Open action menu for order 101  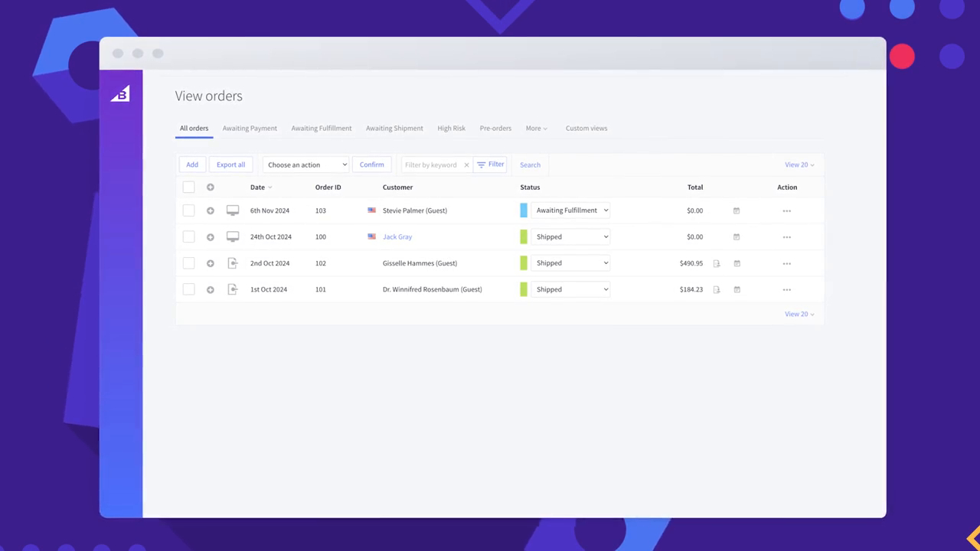(787, 290)
